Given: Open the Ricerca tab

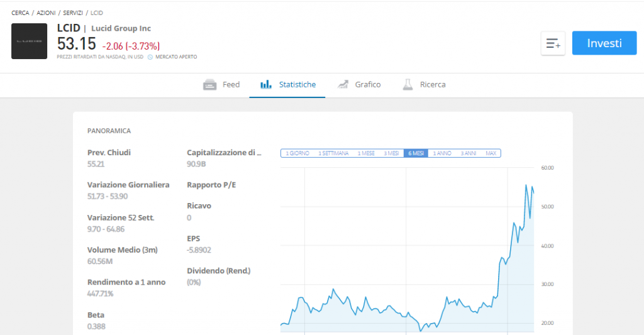Looking at the screenshot, I should tap(424, 85).
